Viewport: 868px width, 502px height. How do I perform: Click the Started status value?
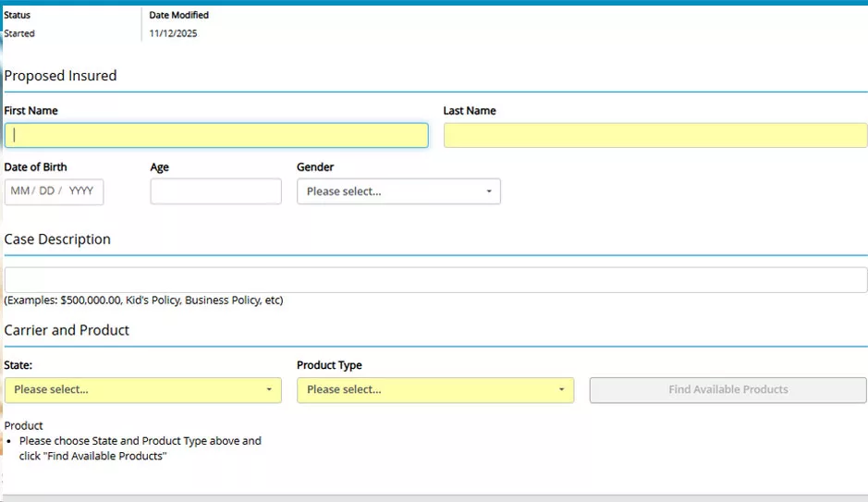(19, 33)
